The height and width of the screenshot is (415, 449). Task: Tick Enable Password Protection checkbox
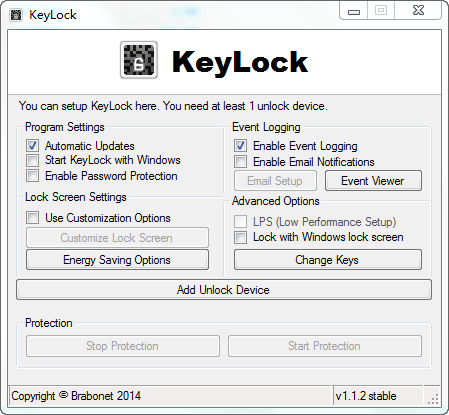pos(33,176)
